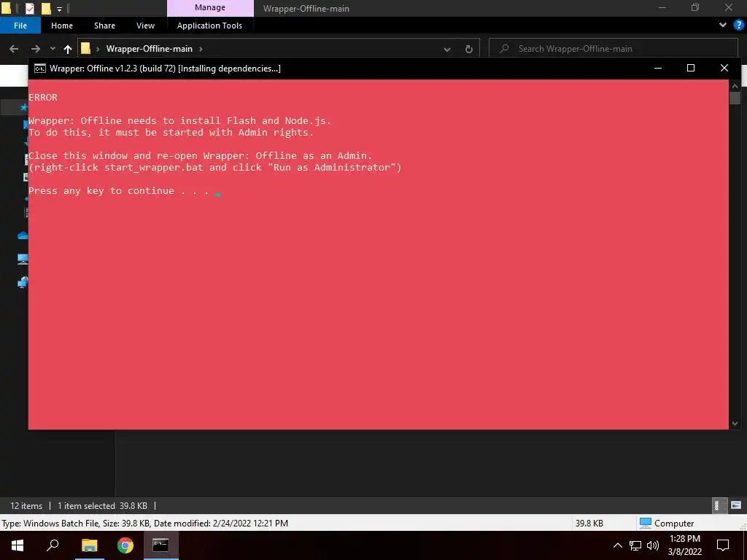Switch to File Explorer on taskbar

(89, 545)
